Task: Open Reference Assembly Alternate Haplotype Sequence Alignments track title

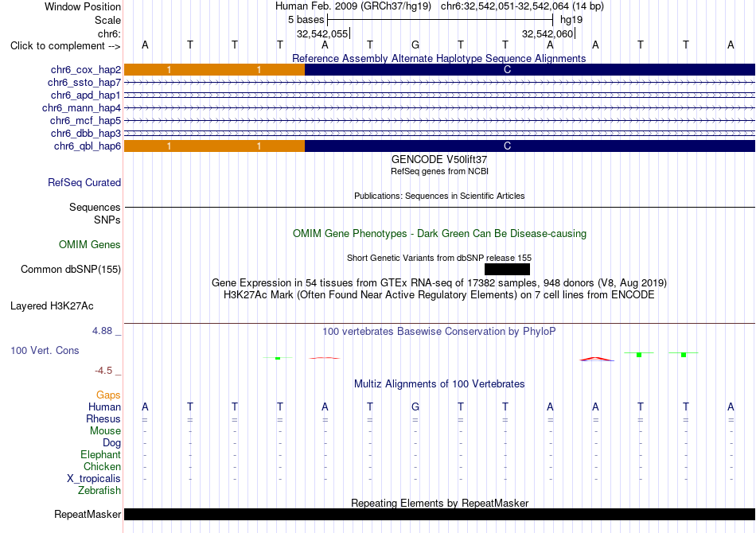Action: [x=438, y=58]
